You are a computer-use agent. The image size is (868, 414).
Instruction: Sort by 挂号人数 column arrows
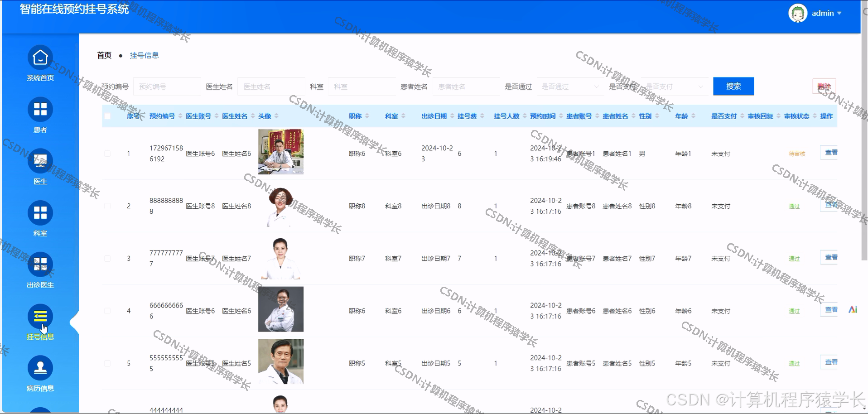[x=525, y=116]
